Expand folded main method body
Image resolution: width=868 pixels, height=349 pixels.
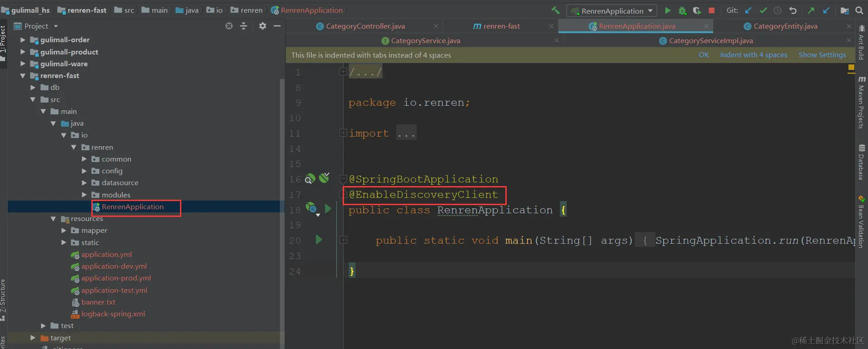[x=343, y=240]
